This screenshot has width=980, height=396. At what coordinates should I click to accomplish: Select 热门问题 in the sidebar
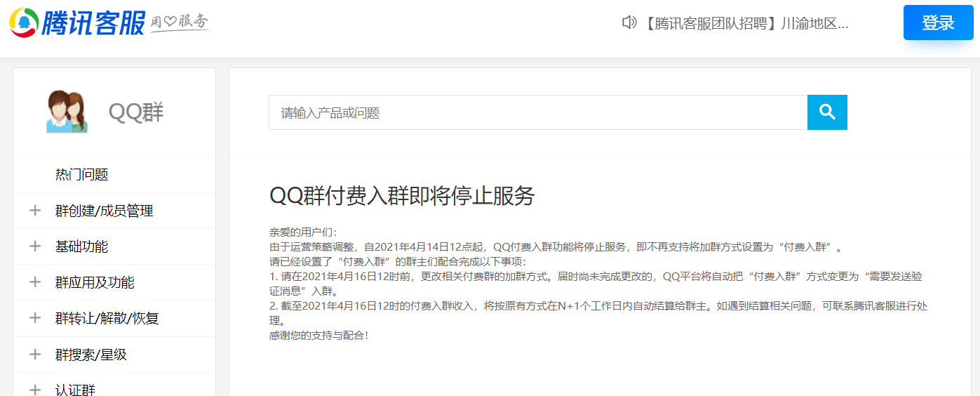(81, 175)
